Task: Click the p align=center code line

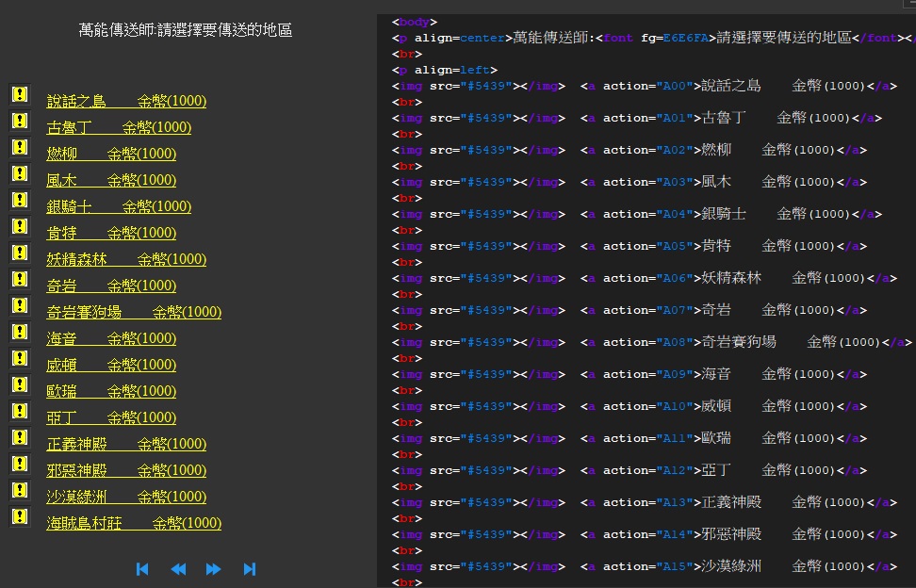Action: pyautogui.click(x=653, y=38)
